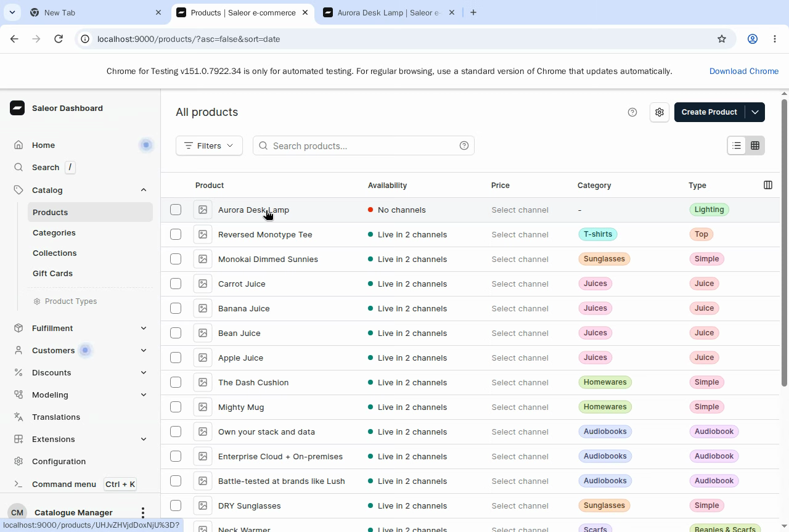The image size is (789, 532).
Task: Click the help icon beside All products
Action: (632, 112)
